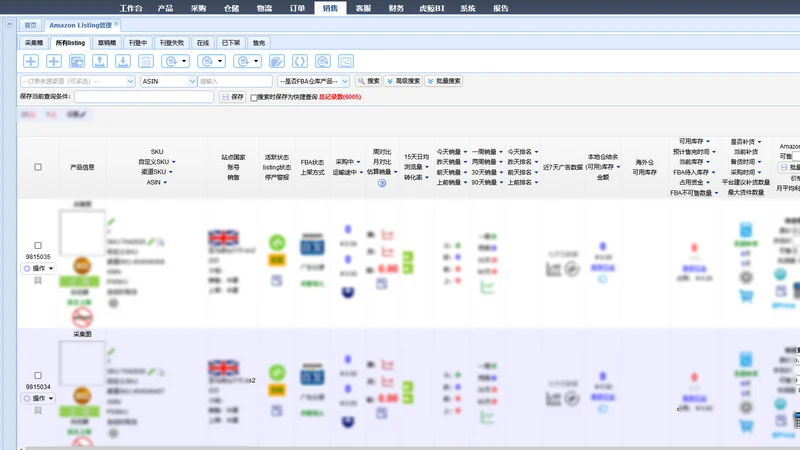800x450 pixels.
Task: Click the 高级搜索 advanced search button
Action: (403, 81)
